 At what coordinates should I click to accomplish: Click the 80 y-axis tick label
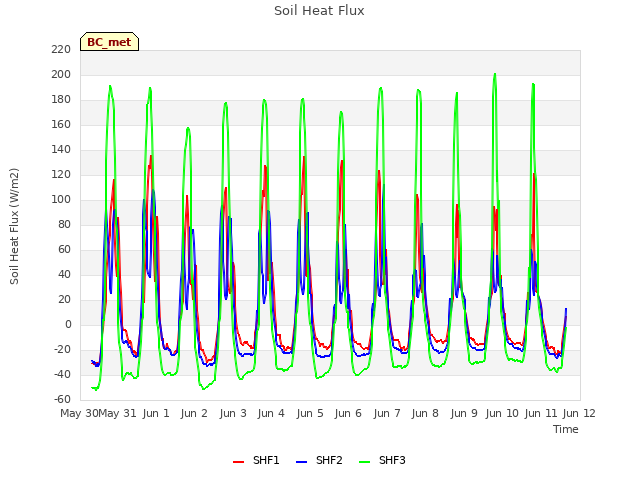(x=64, y=224)
